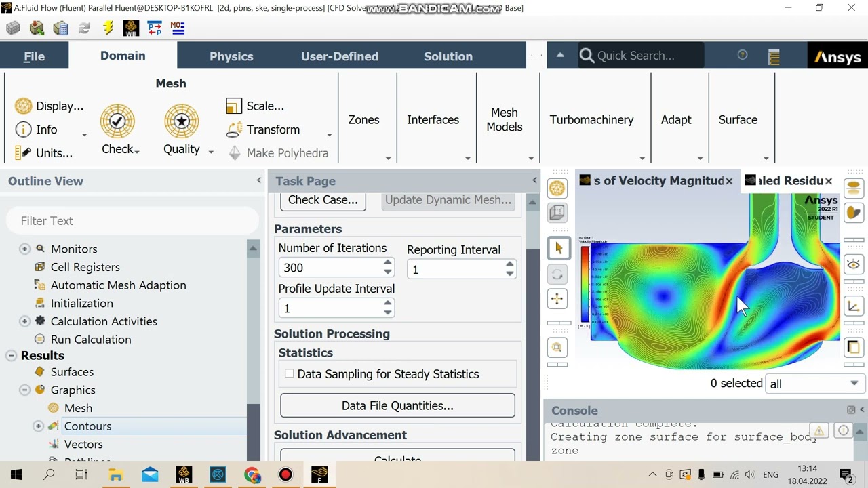Image resolution: width=868 pixels, height=488 pixels.
Task: Select Run Calculation in outline tree
Action: click(x=91, y=339)
